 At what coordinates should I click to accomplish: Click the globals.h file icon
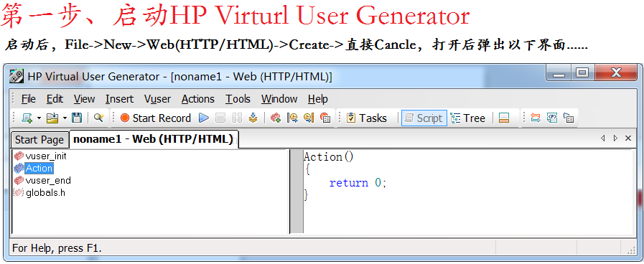[19, 192]
